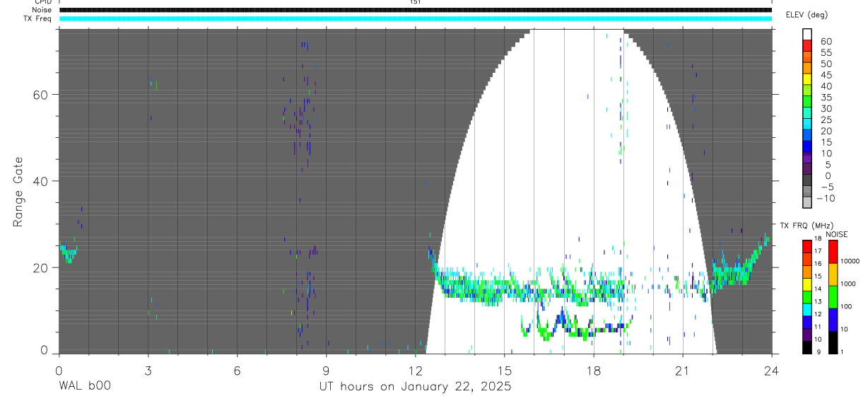Click the "Range Gate" y-axis title
868x401 pixels.
19,192
